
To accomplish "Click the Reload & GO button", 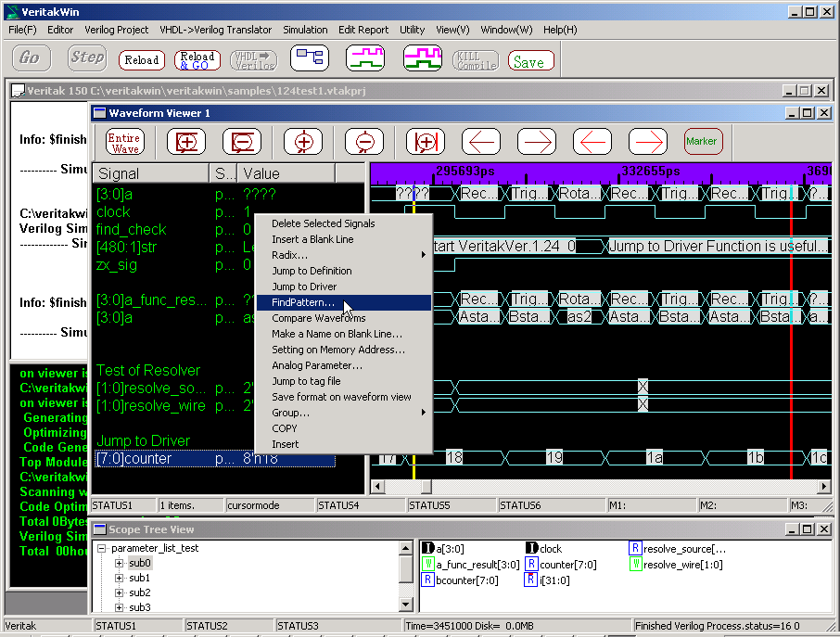I will tap(197, 60).
